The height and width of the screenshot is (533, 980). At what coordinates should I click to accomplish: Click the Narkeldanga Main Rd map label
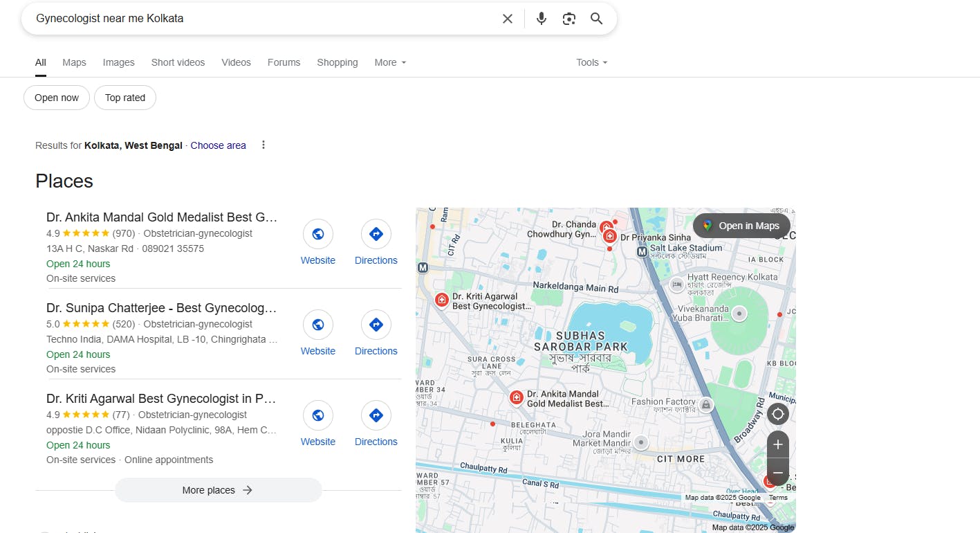pyautogui.click(x=575, y=287)
